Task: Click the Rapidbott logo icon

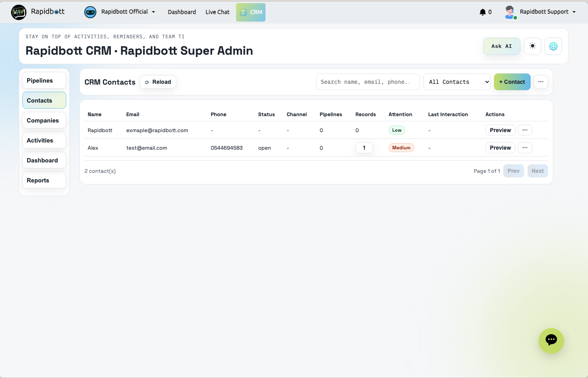Action: pos(19,12)
